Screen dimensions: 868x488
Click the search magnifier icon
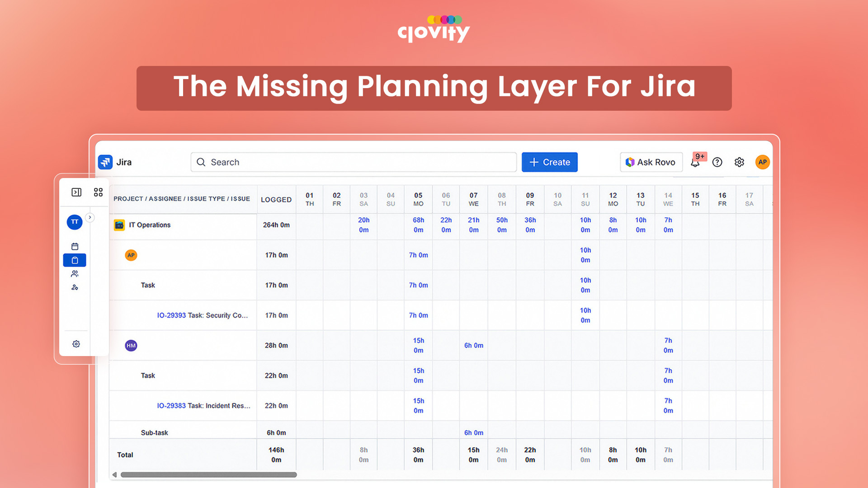point(201,162)
